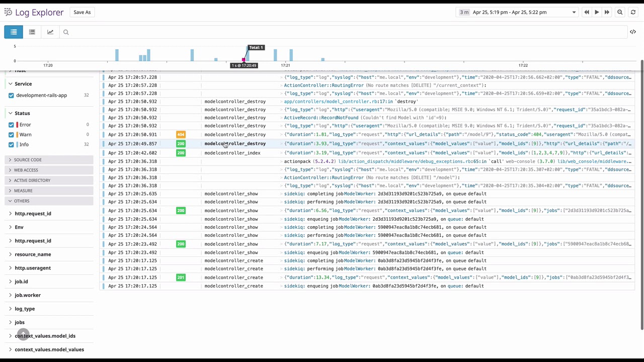Image resolution: width=644 pixels, height=362 pixels.
Task: Toggle the Error status checkbox
Action: [11, 125]
